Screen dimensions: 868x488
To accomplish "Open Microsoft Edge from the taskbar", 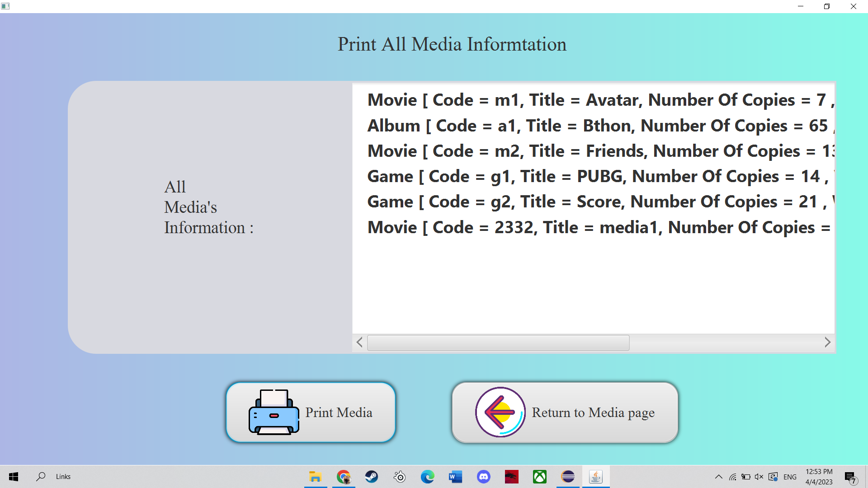I will coord(427,477).
